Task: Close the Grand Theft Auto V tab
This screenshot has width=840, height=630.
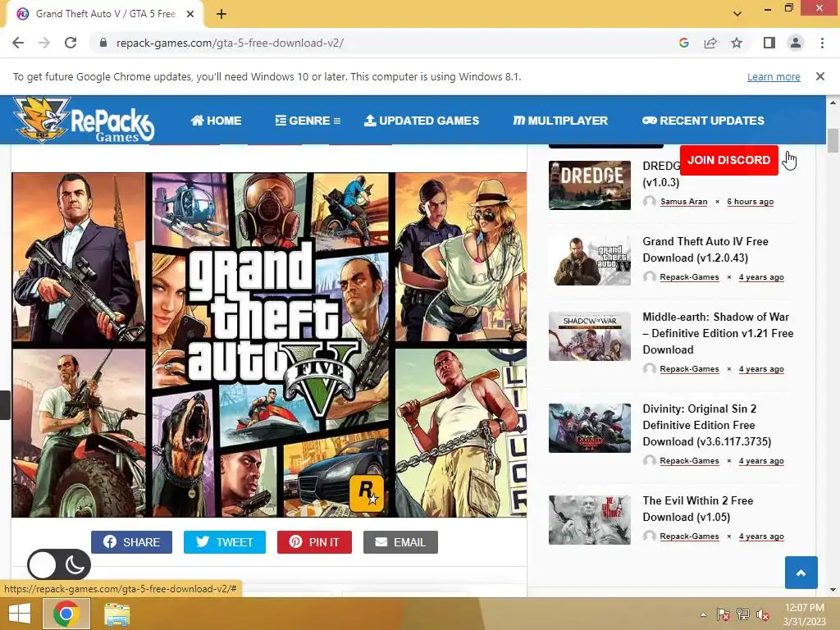Action: (190, 14)
